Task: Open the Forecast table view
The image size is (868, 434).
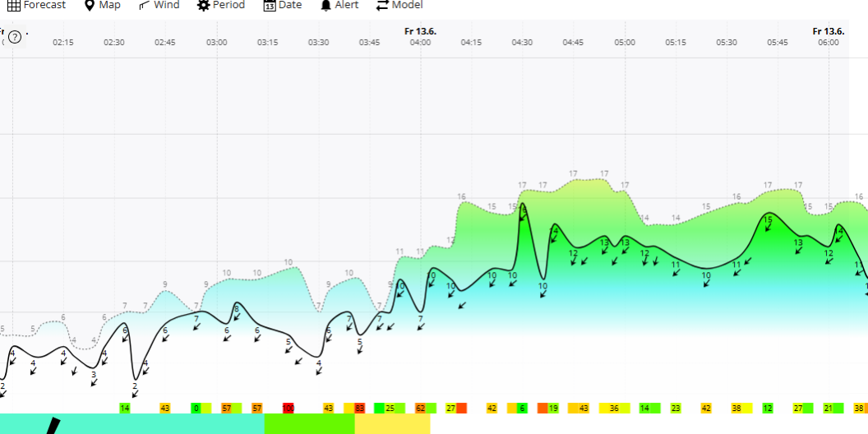Action: pyautogui.click(x=36, y=5)
